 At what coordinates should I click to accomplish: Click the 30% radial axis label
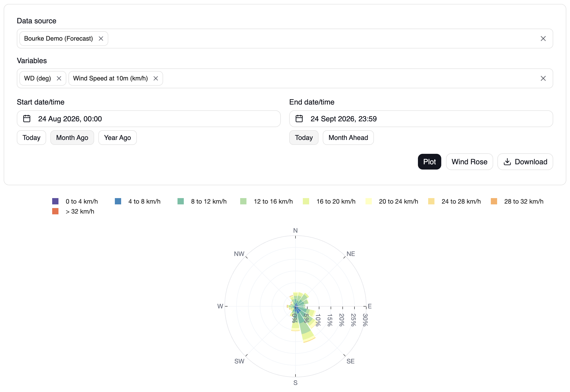[x=365, y=320]
